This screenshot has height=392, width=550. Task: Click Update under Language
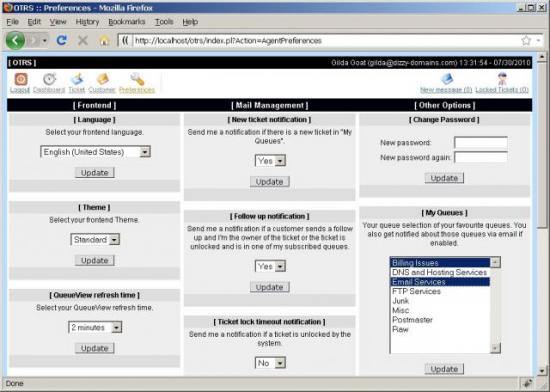95,173
